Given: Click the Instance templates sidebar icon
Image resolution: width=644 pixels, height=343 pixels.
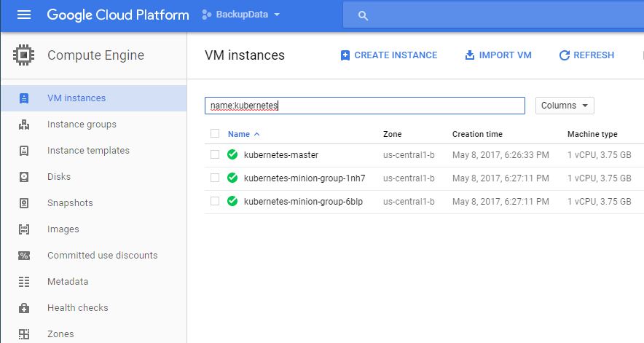Looking at the screenshot, I should coord(24,151).
